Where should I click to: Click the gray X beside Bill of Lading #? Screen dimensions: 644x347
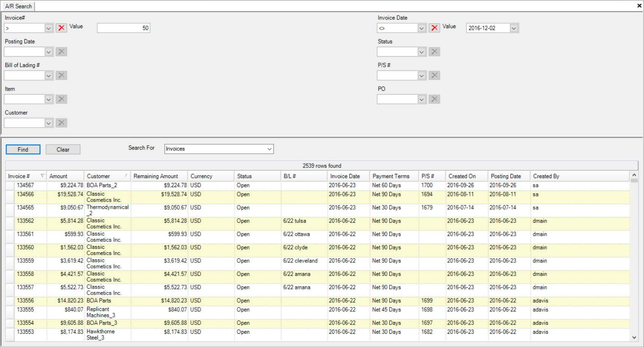coord(61,75)
